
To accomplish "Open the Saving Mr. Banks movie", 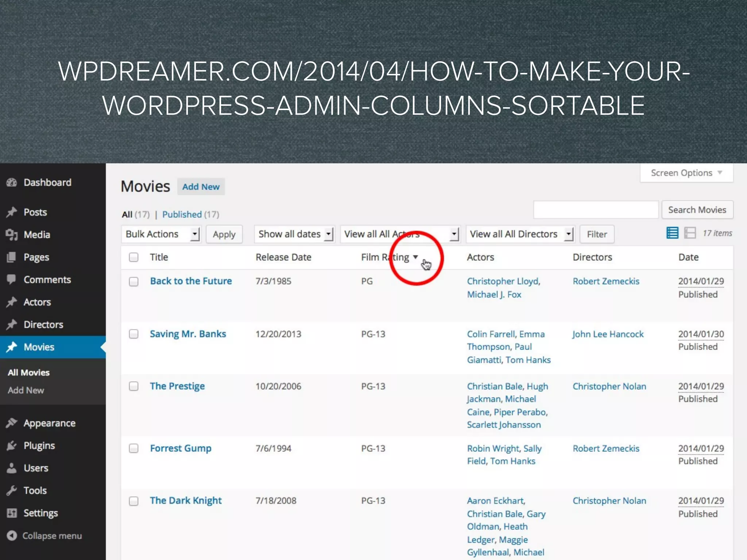I will click(188, 334).
